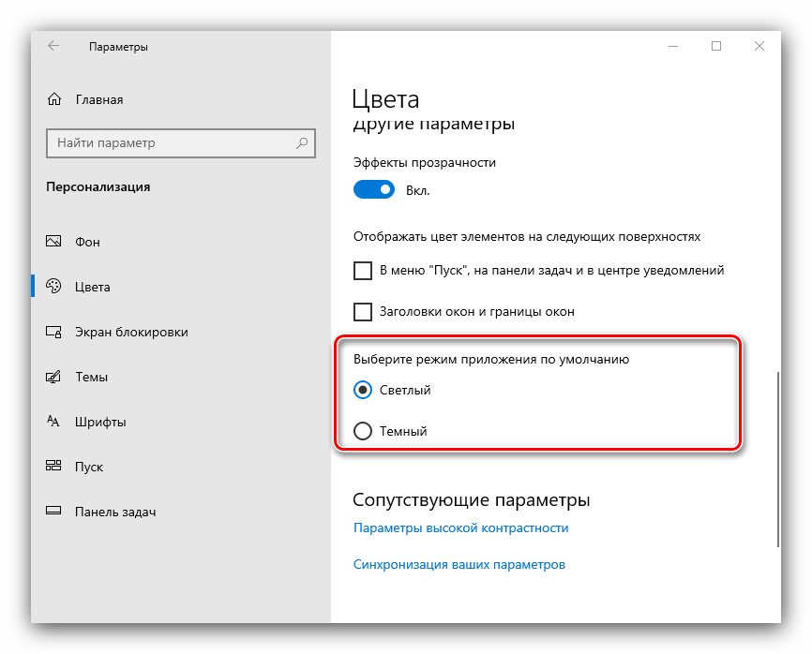Click the Фон picture icon

pos(53,242)
